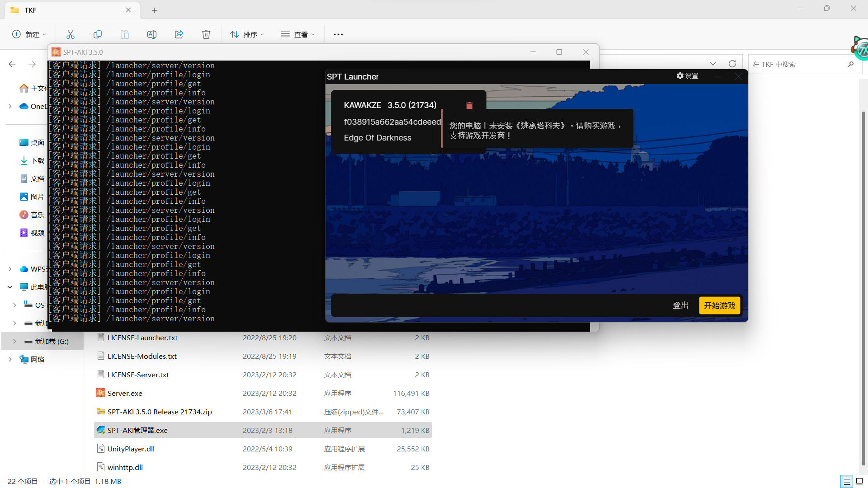Click the Delete trash icon in Explorer toolbar

(206, 34)
